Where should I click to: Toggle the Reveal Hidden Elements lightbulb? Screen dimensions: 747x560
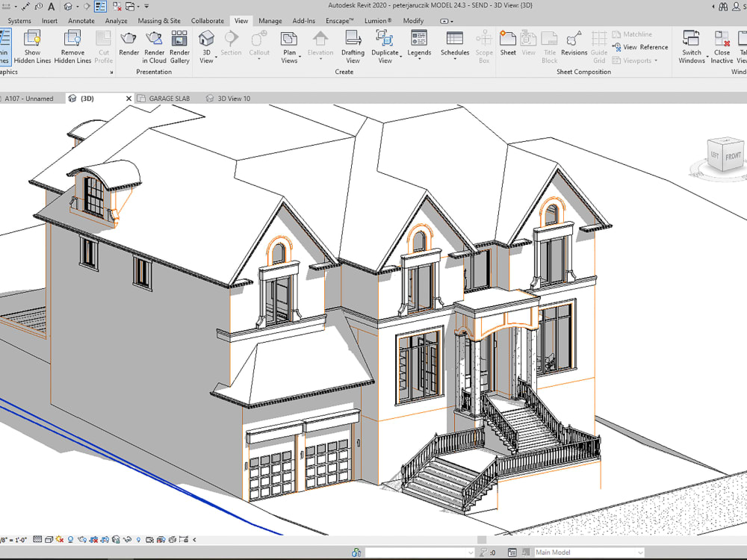[138, 540]
